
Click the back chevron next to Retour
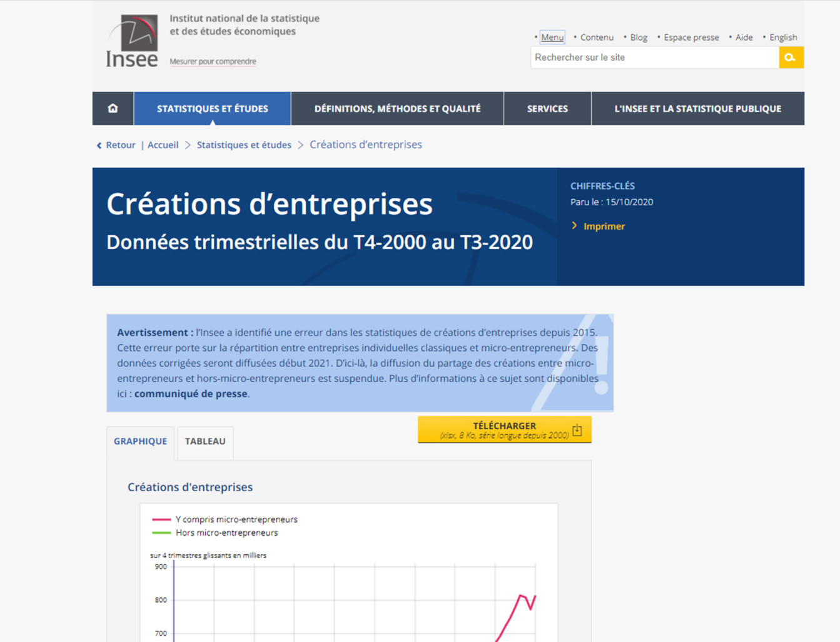(x=99, y=145)
